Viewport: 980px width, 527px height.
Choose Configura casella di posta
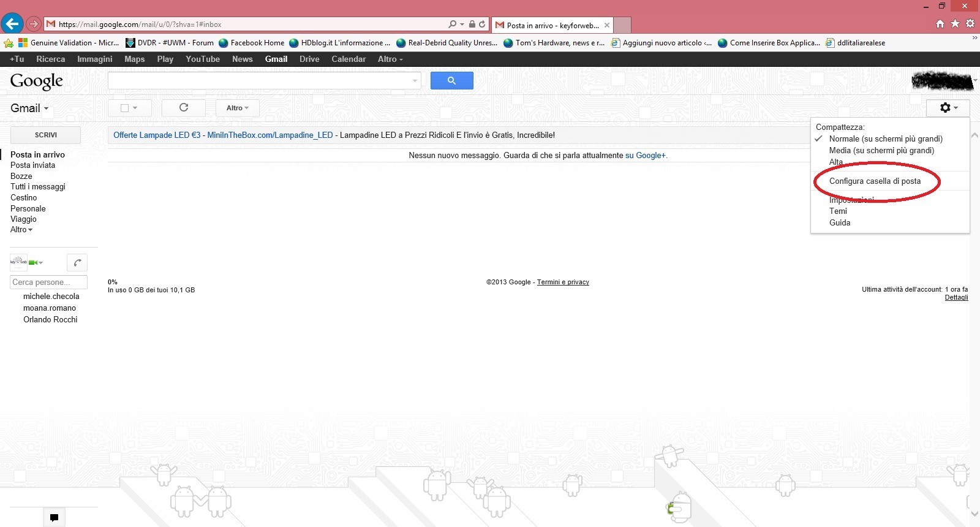(x=875, y=181)
